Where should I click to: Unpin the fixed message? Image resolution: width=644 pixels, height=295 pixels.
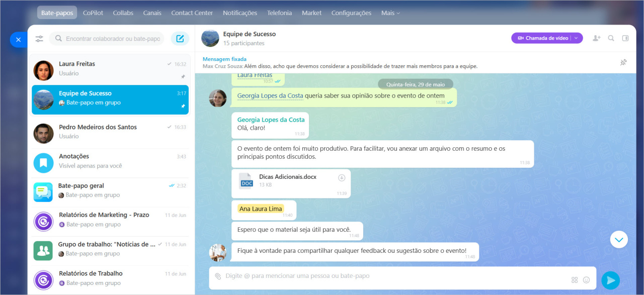pyautogui.click(x=623, y=62)
